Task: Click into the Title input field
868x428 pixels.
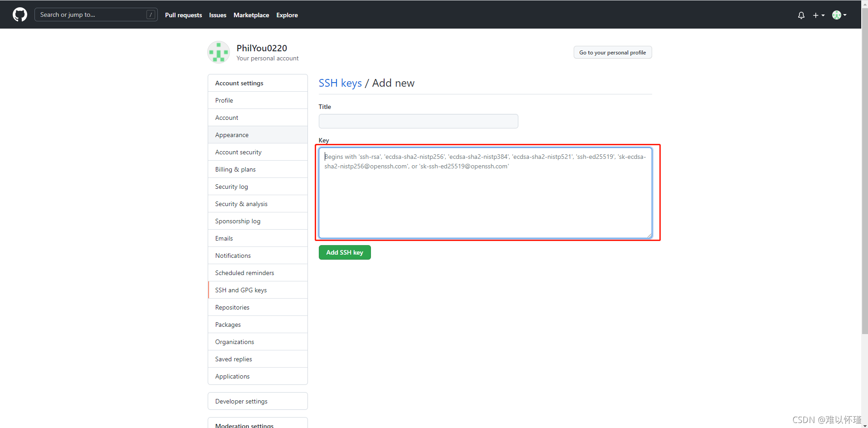Action: [x=418, y=121]
